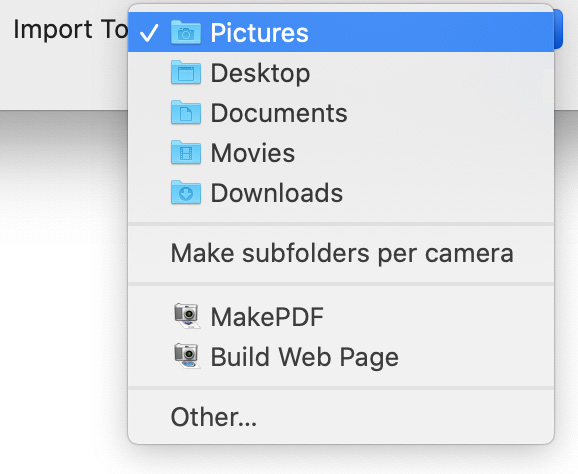Click the checkmark next to Pictures
Viewport: 578px width, 474px height.
point(149,32)
